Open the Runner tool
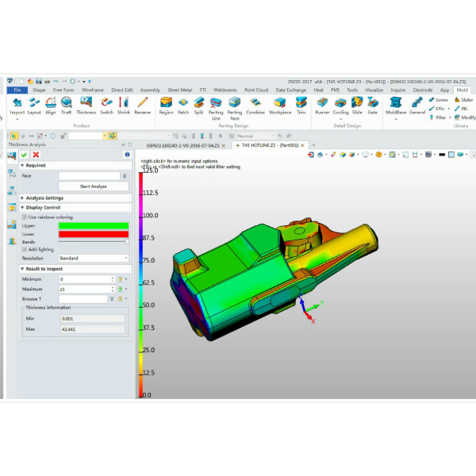Image resolution: width=476 pixels, height=476 pixels. point(322,104)
